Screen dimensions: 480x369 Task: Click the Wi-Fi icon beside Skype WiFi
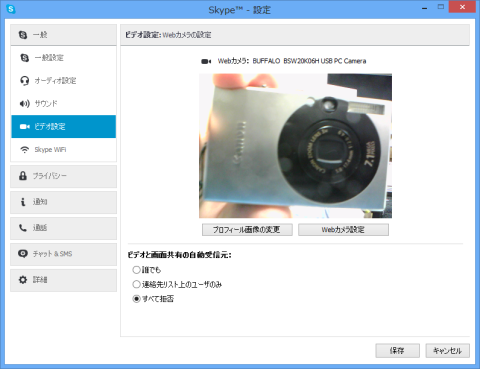pyautogui.click(x=25, y=150)
